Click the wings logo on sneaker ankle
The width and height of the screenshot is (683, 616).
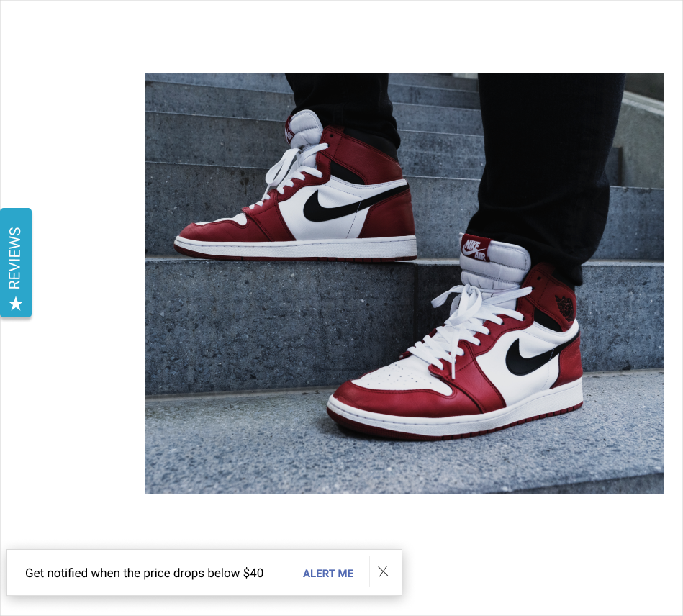566,307
